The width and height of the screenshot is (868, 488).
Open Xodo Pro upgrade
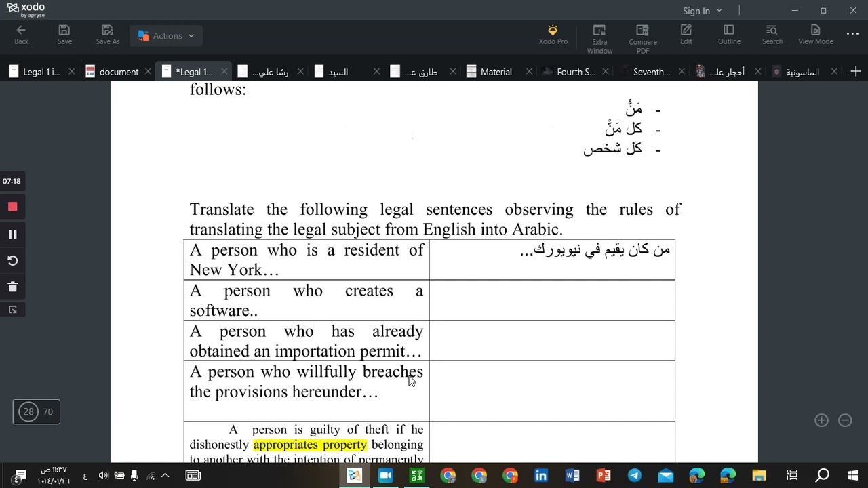coord(553,35)
